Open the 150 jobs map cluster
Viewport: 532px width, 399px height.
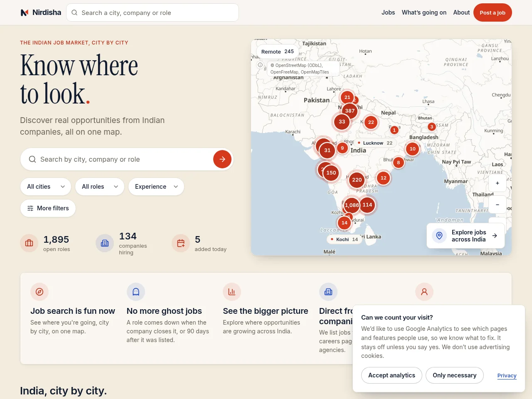tap(331, 172)
